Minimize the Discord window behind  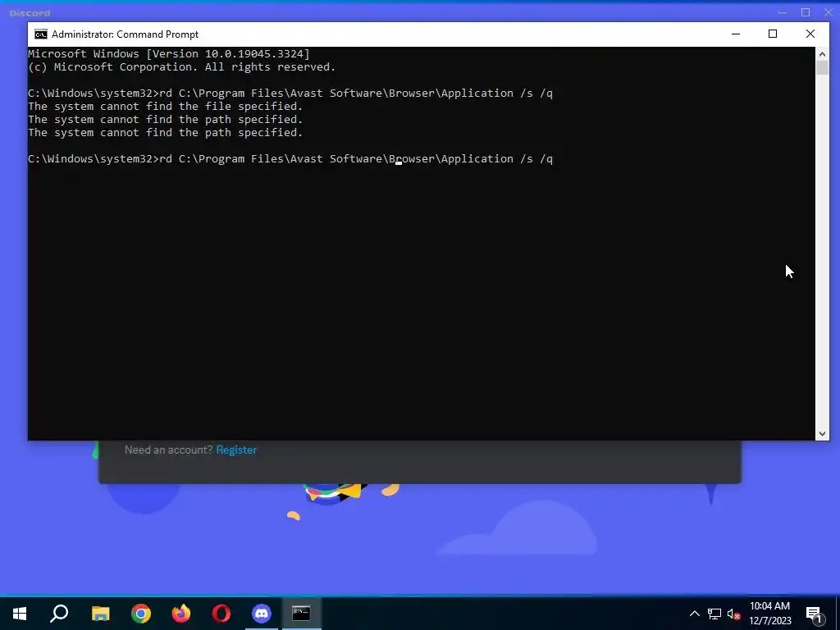pos(782,11)
